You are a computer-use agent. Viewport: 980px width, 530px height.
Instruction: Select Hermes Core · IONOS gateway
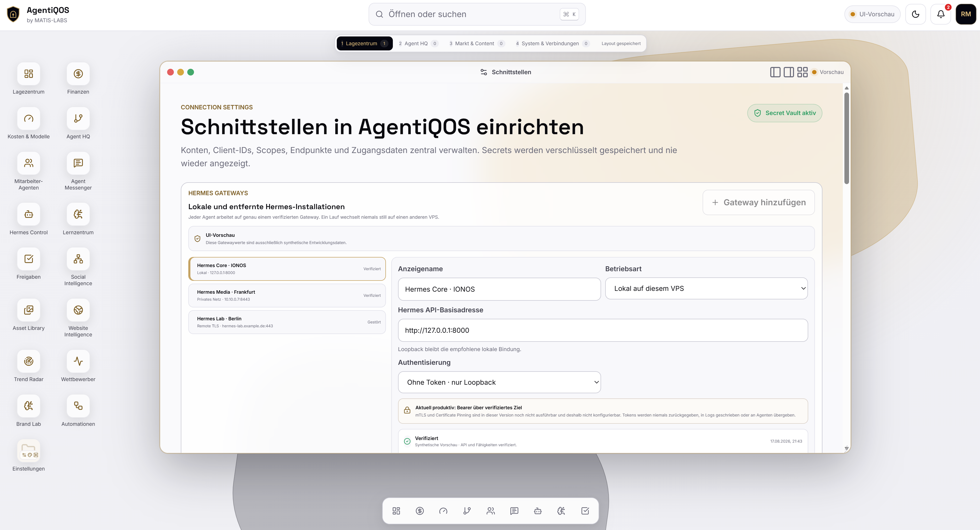point(287,269)
